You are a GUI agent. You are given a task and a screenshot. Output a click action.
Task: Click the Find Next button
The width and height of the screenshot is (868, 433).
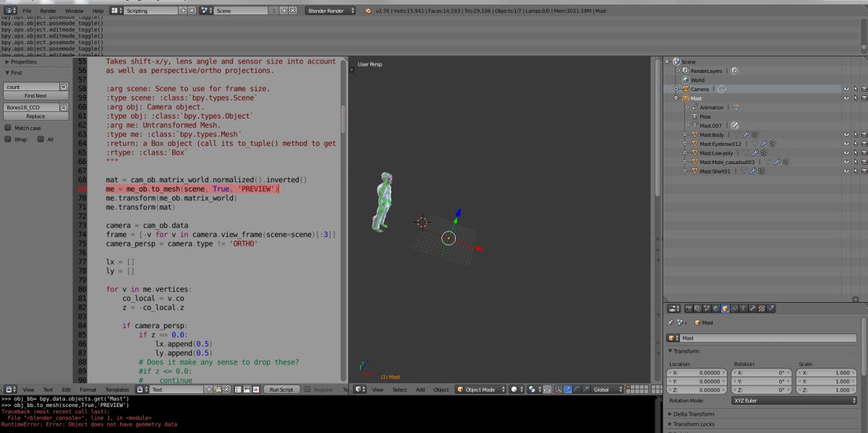[x=35, y=95]
